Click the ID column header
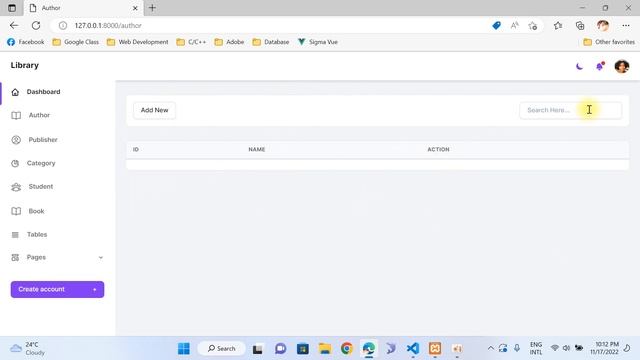640x360 pixels. 136,149
